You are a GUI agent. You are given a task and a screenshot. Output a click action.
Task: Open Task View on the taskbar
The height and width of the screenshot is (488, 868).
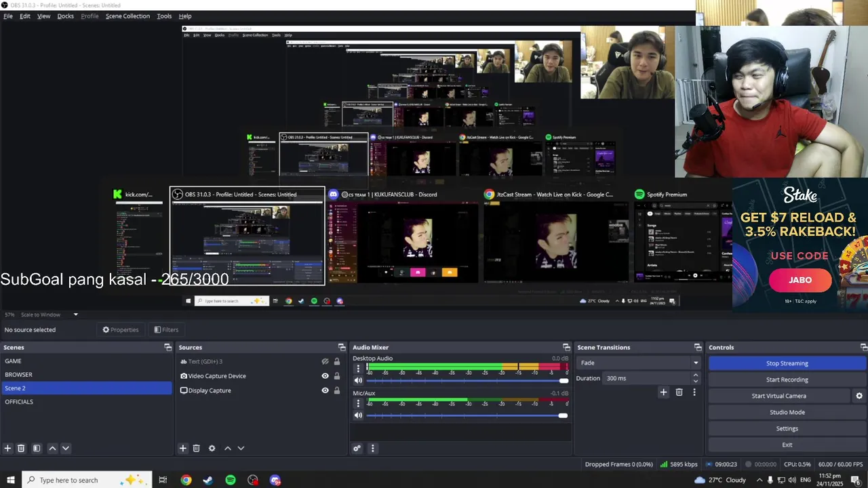pos(163,480)
